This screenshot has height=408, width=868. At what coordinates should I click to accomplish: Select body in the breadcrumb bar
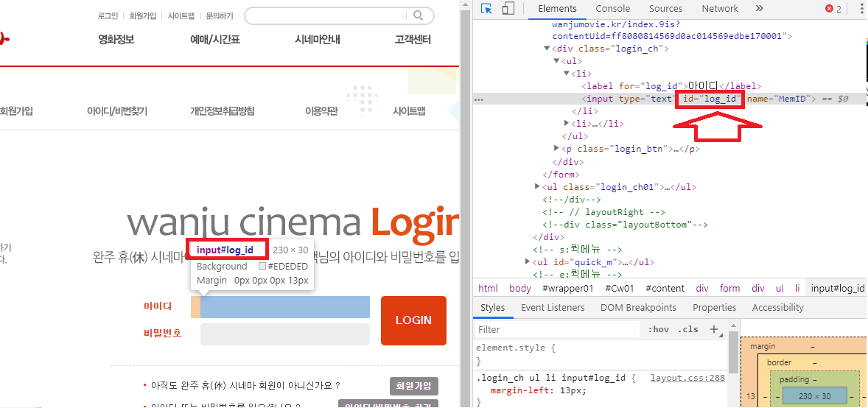click(x=519, y=289)
